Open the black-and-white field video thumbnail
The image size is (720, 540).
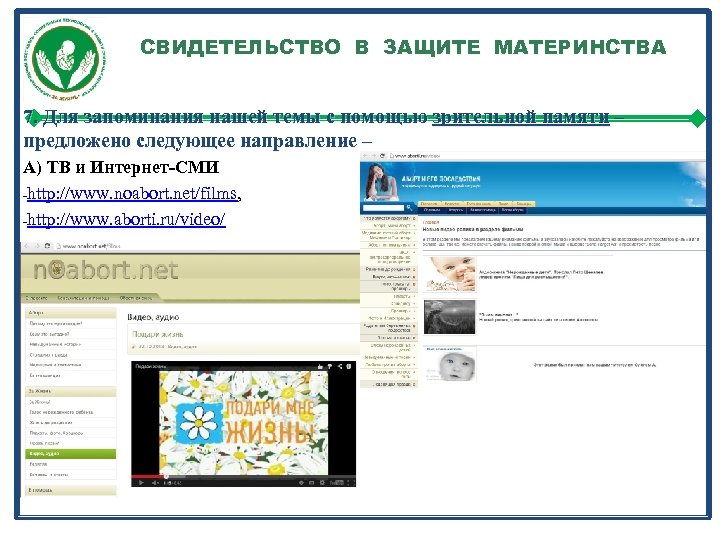(x=450, y=317)
